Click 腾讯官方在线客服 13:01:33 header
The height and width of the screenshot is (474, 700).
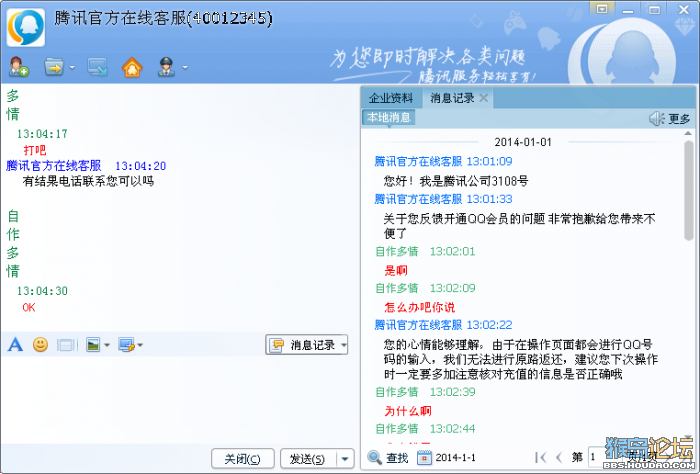pos(443,199)
